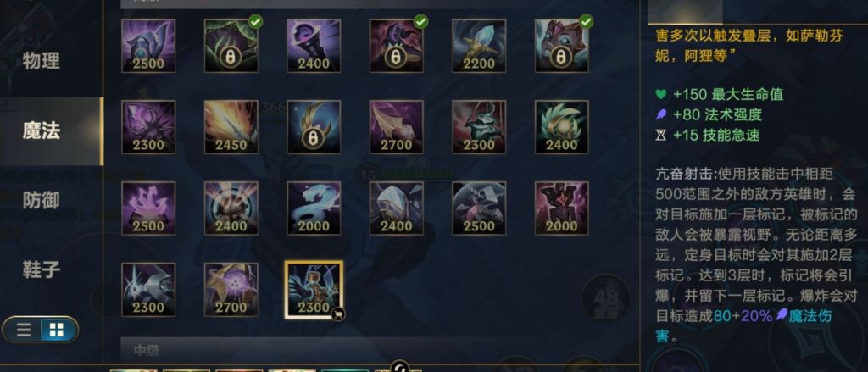Viewport: 868px width, 372px height.
Task: Select the locked golden crescent item
Action: (314, 127)
